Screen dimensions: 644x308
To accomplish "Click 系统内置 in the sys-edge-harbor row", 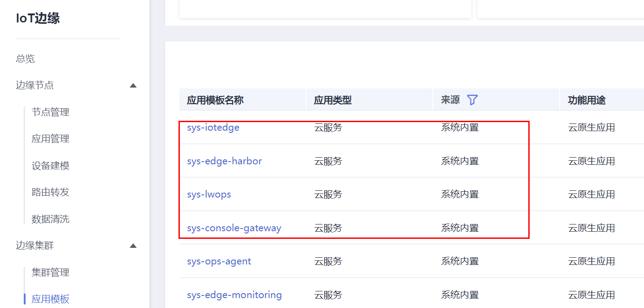I will coord(460,161).
